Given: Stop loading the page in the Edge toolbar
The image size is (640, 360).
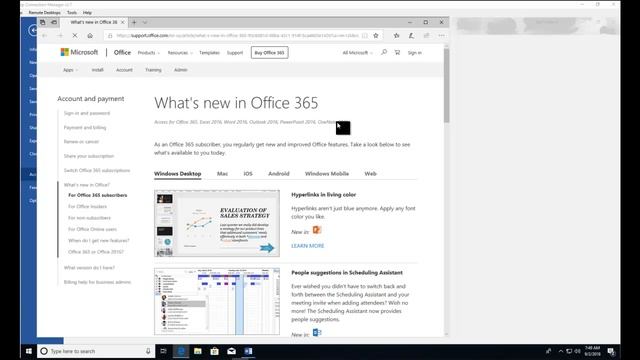Looking at the screenshot, I should 75,36.
